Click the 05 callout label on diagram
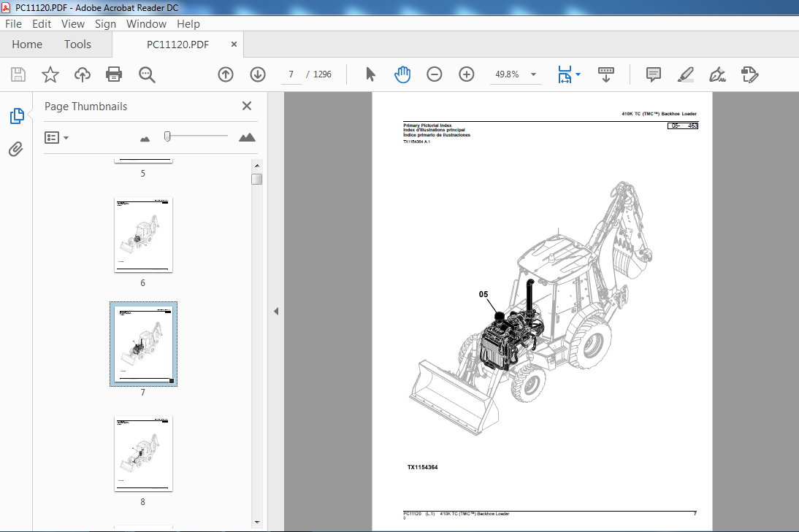Viewport: 799px width, 532px height. (483, 294)
